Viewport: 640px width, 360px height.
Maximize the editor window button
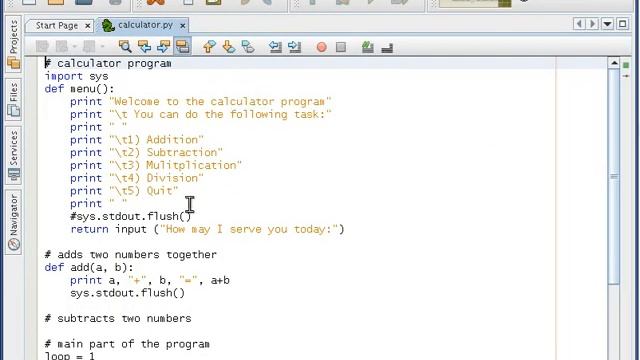pyautogui.click(x=622, y=24)
